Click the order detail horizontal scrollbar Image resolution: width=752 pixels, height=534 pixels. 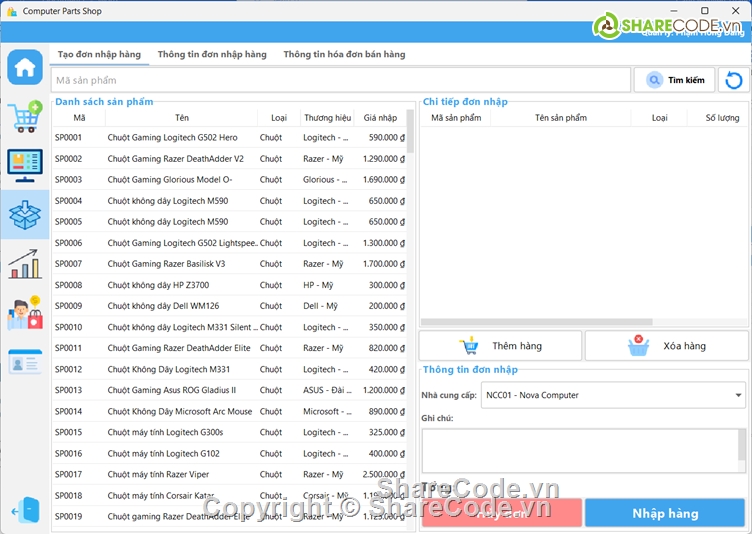(x=537, y=322)
